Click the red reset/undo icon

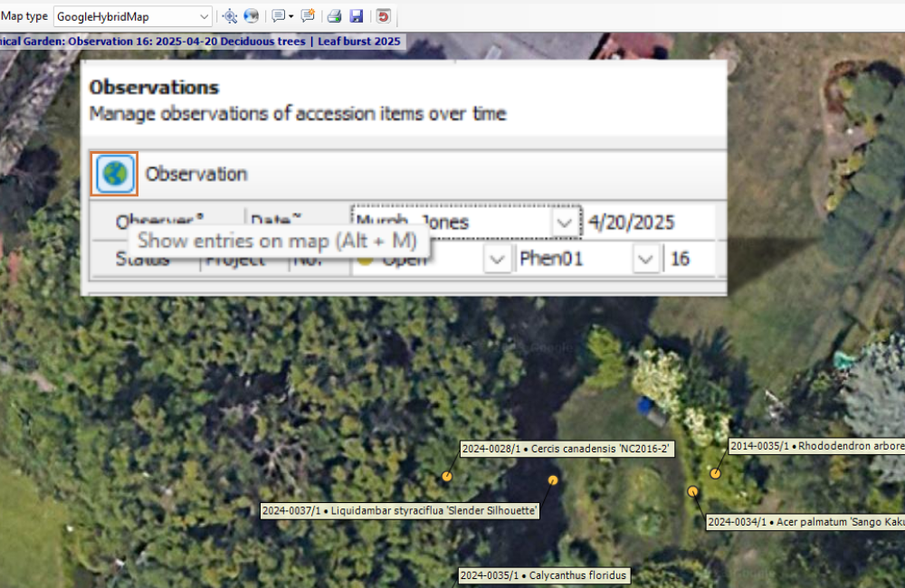[383, 16]
